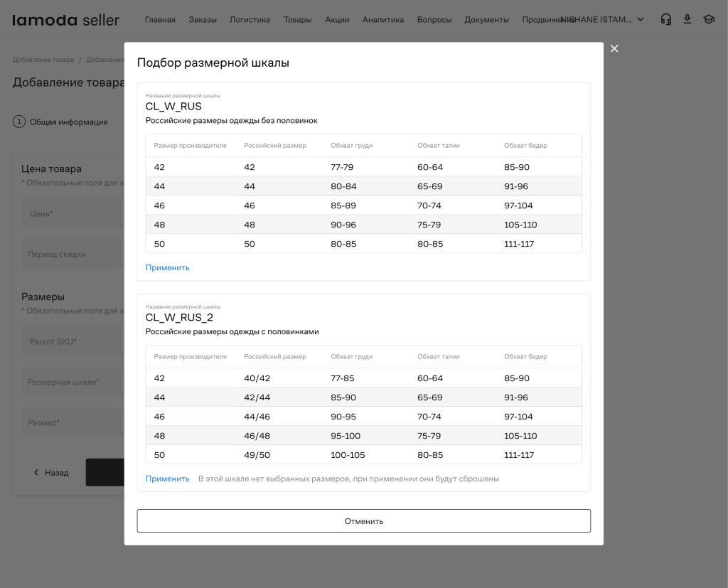Screen dimensions: 728x588
Task: Open the Вопросы menu item
Action: (x=434, y=19)
